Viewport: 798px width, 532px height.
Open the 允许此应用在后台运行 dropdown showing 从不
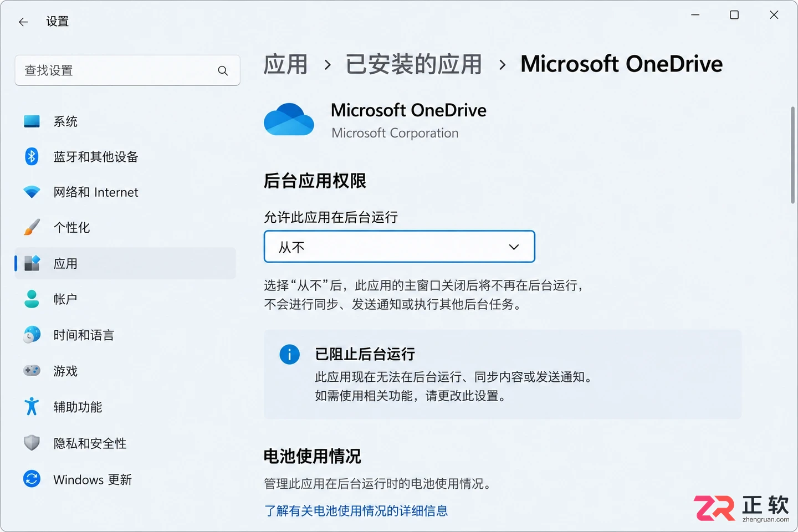pyautogui.click(x=400, y=247)
